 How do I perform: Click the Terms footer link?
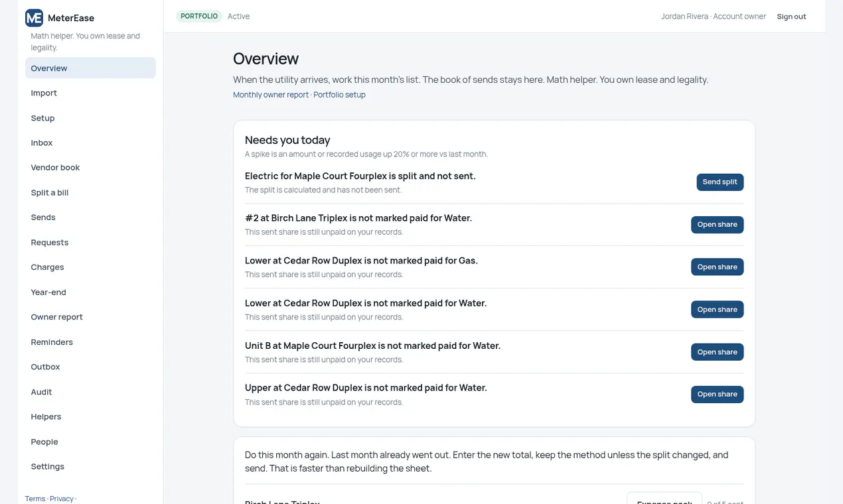[35, 499]
